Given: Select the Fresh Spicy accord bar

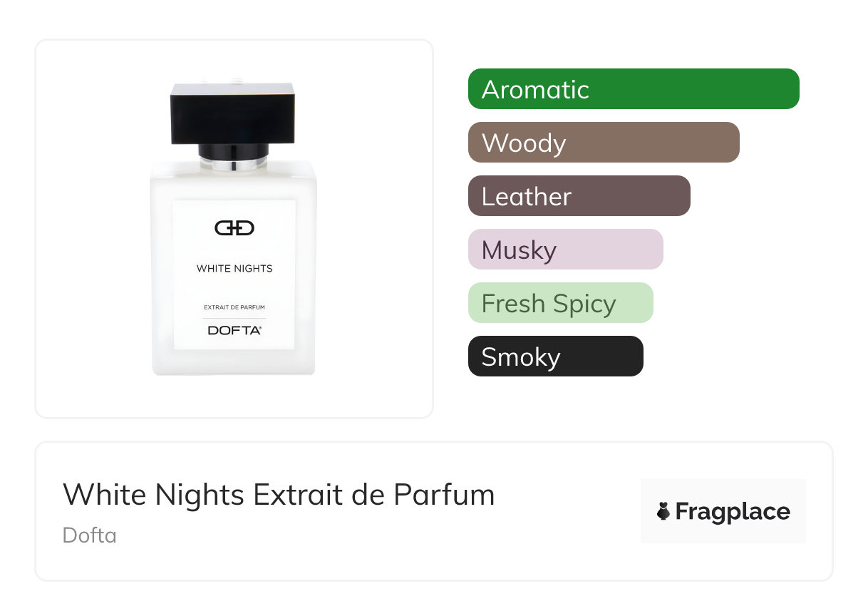Looking at the screenshot, I should (561, 303).
